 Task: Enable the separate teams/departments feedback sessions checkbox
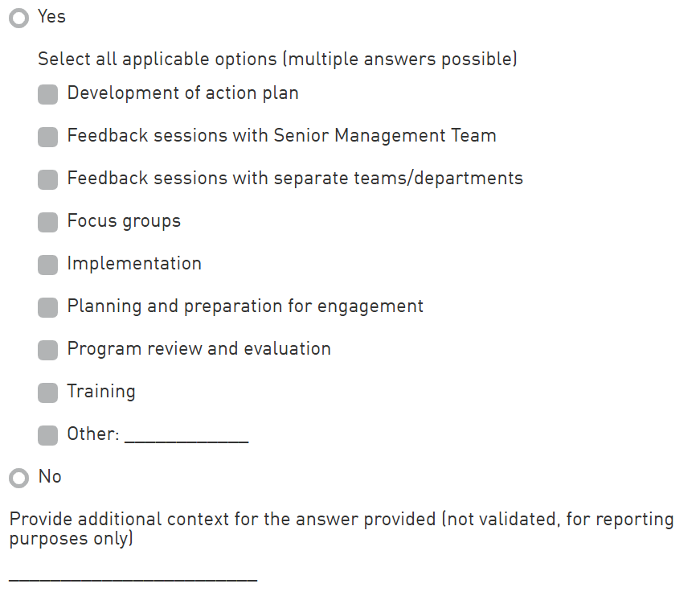coord(48,179)
